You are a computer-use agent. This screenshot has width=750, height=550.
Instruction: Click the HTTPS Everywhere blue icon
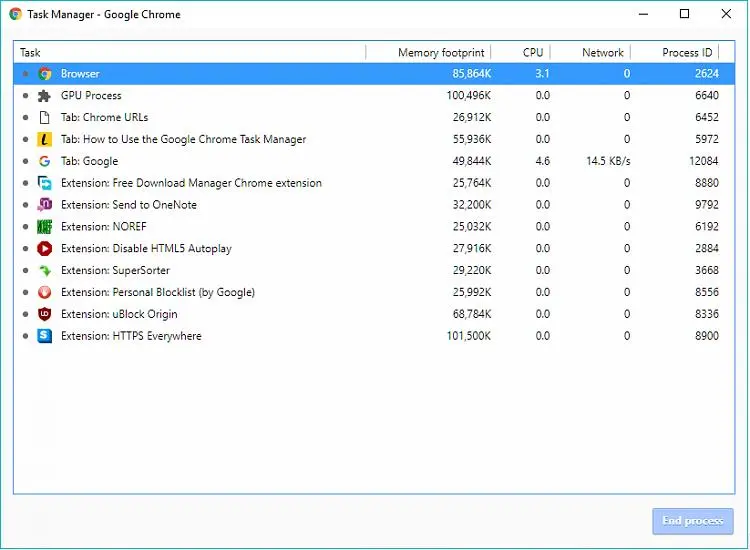(x=44, y=336)
